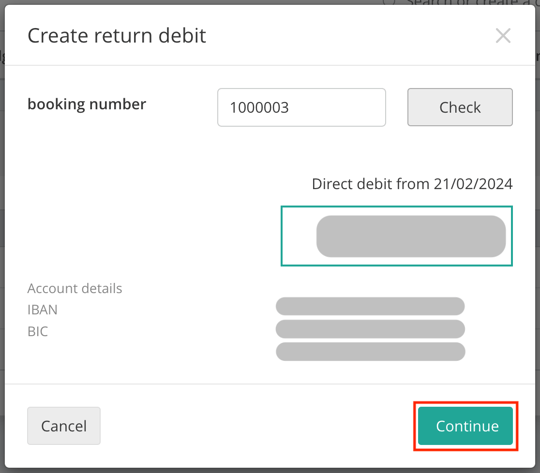Click the BIC label
Image resolution: width=540 pixels, height=473 pixels.
(x=38, y=331)
